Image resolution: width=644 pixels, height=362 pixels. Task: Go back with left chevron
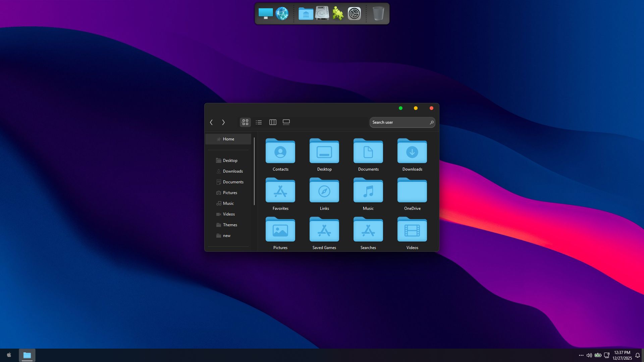coord(211,122)
